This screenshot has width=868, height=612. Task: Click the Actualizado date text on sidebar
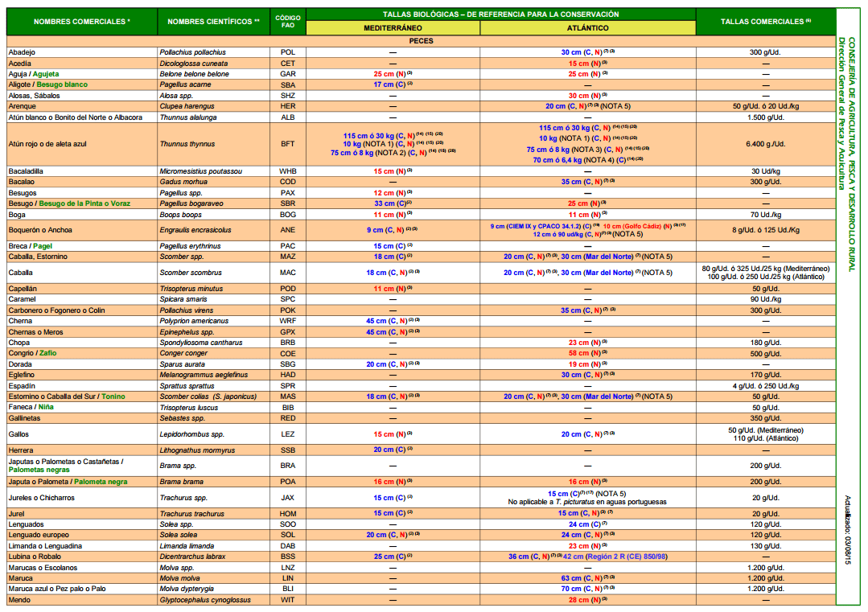tap(848, 529)
